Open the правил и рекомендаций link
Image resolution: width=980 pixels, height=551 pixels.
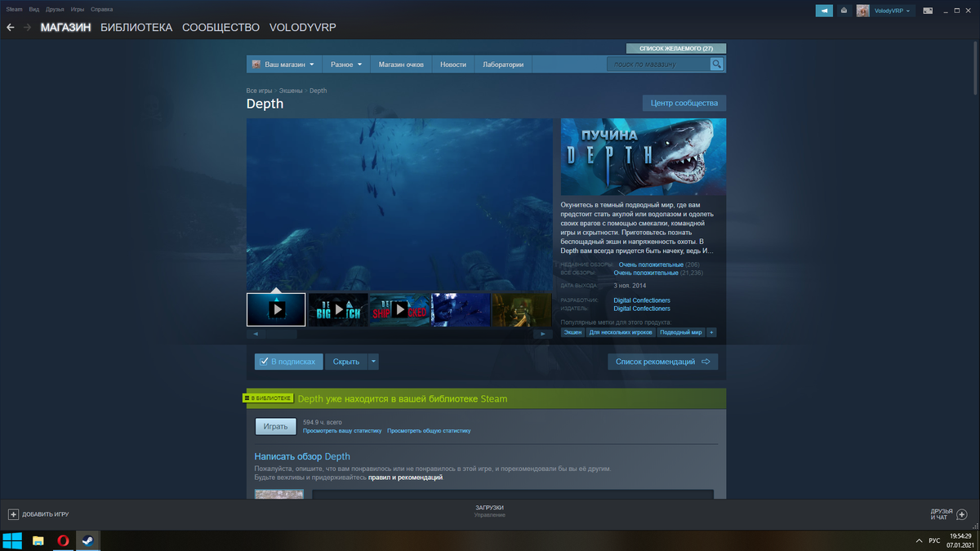[x=405, y=477]
